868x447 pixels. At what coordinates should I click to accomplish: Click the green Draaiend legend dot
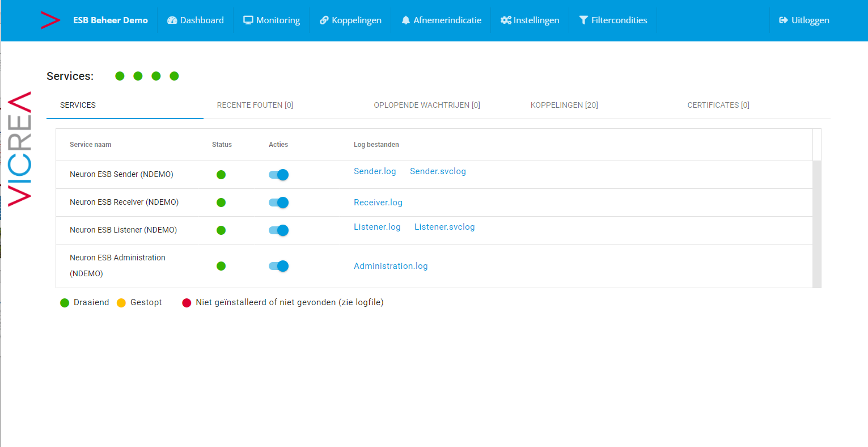coord(65,303)
